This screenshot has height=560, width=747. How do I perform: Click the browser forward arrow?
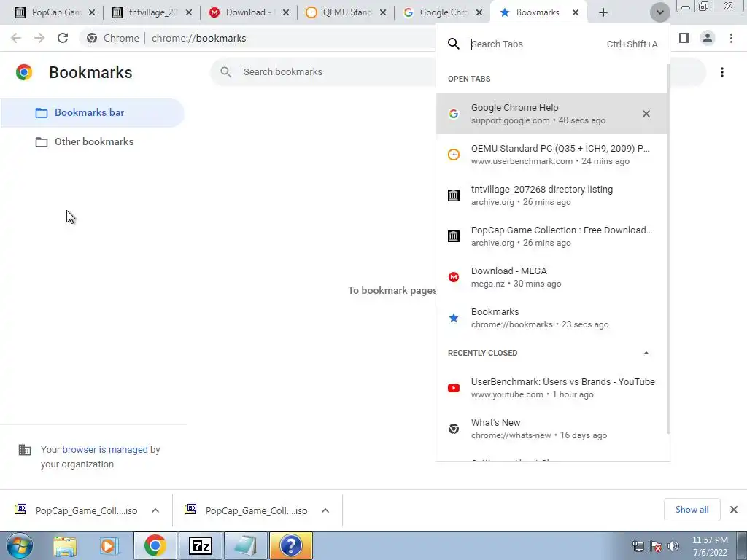tap(39, 38)
